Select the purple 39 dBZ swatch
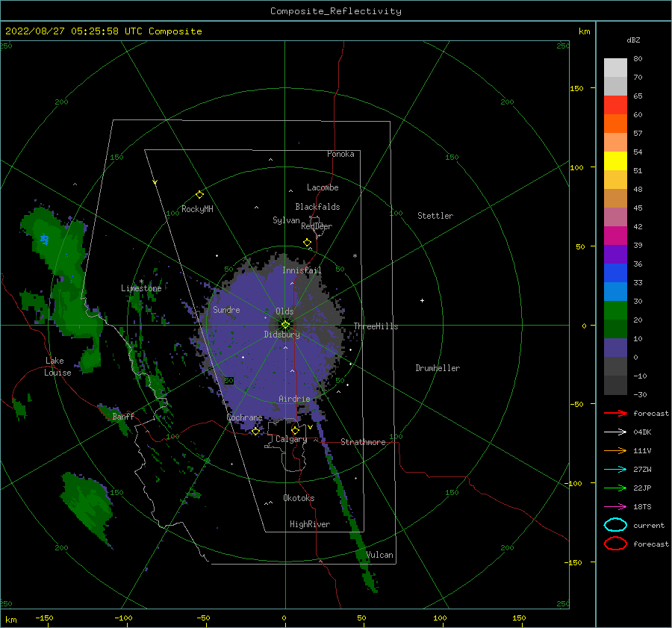 (615, 255)
